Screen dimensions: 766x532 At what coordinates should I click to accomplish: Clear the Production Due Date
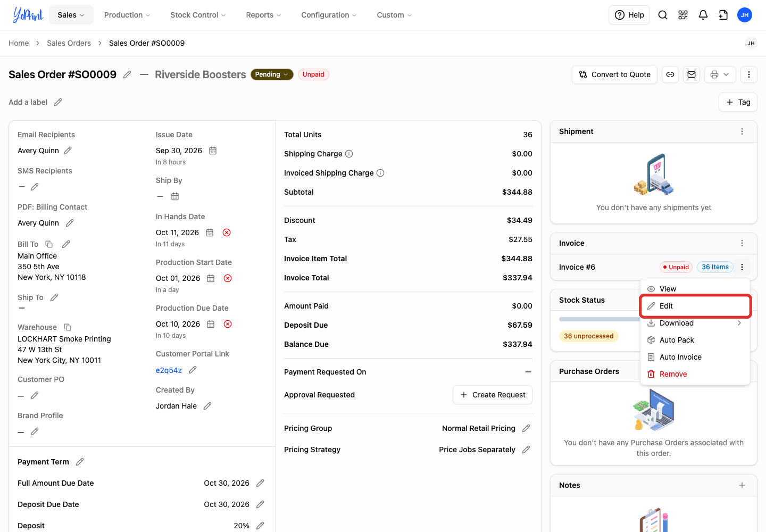228,324
